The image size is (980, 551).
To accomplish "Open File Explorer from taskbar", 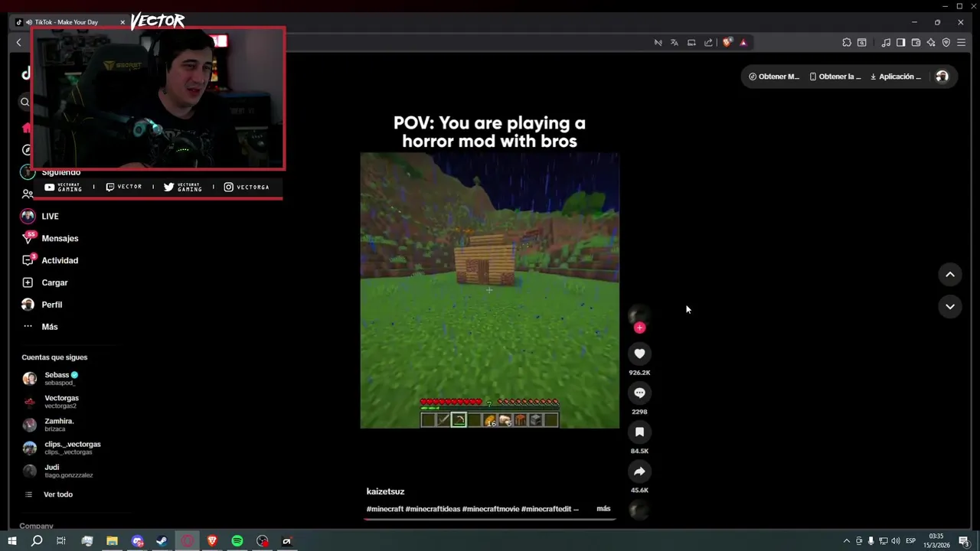I will [x=112, y=541].
